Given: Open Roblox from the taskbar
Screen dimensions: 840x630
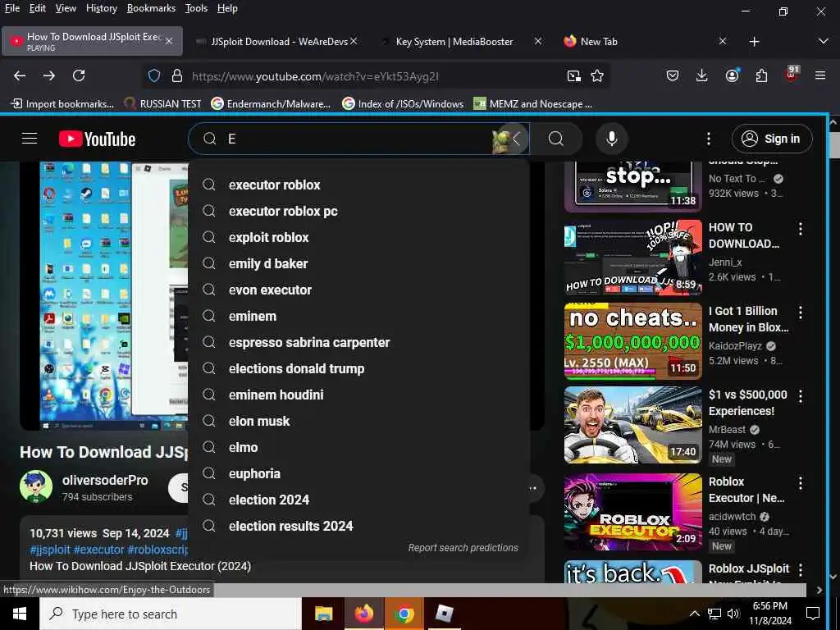Looking at the screenshot, I should pyautogui.click(x=444, y=614).
